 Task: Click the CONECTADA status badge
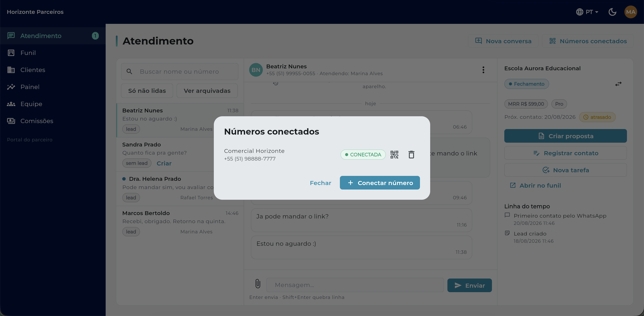(x=363, y=155)
